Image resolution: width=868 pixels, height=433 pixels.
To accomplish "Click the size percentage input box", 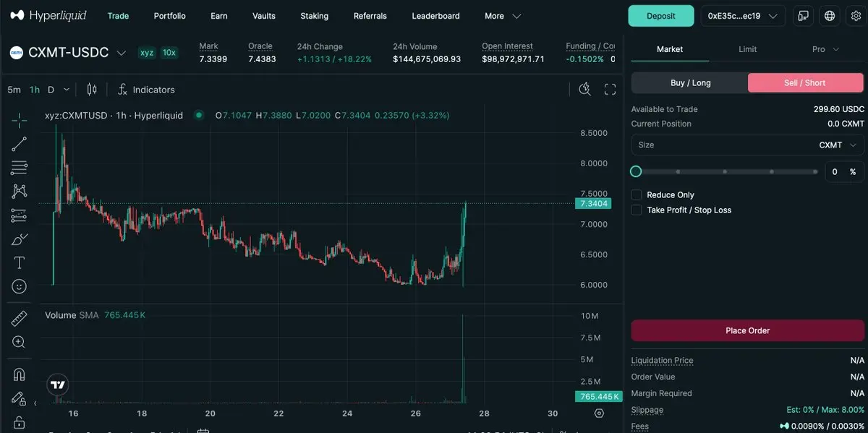I will (x=845, y=171).
